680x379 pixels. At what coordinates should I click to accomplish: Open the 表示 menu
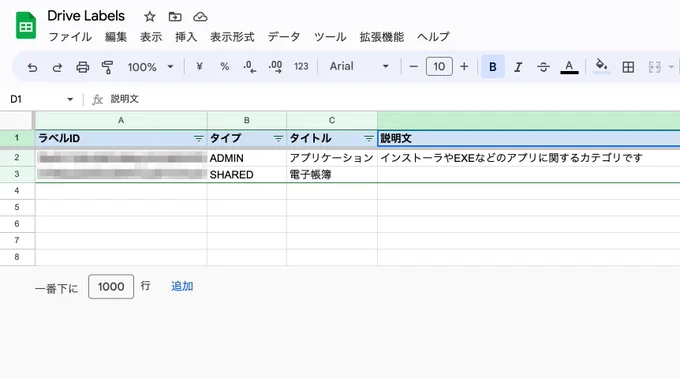151,37
